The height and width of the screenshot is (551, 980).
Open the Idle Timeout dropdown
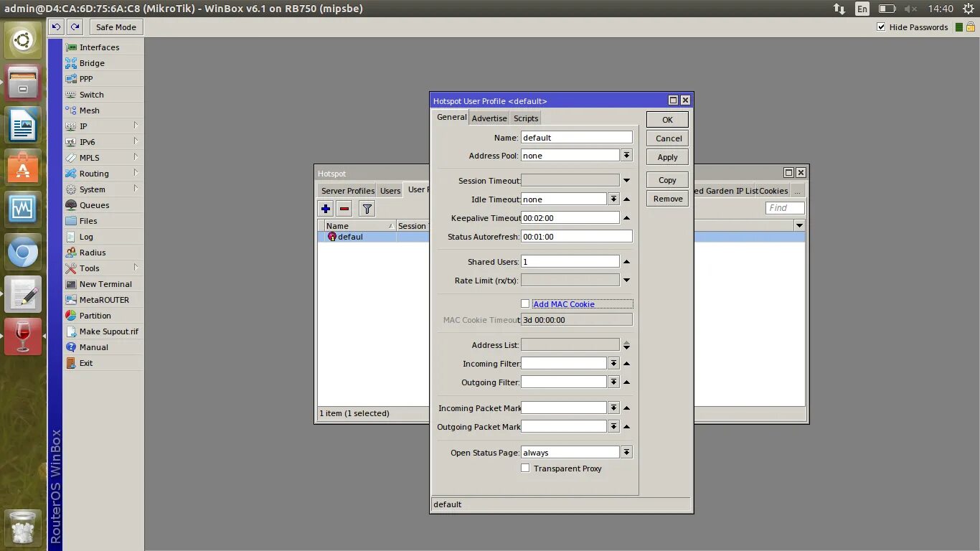pos(613,199)
